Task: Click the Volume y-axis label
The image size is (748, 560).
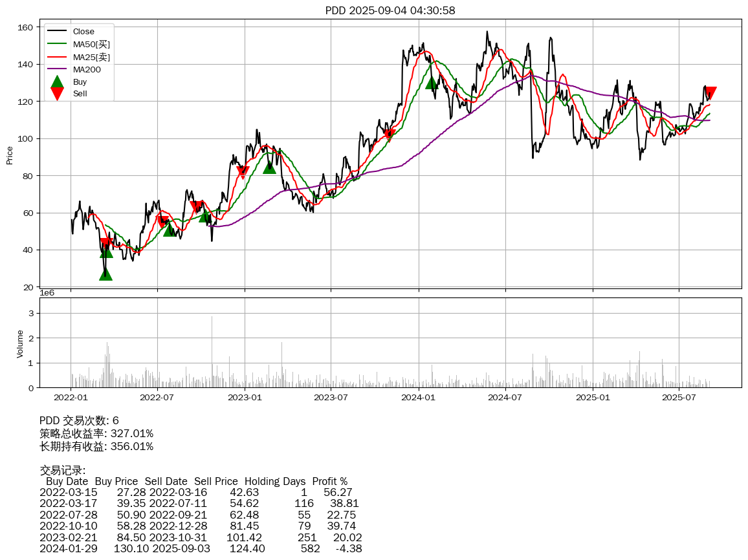Action: (20, 343)
